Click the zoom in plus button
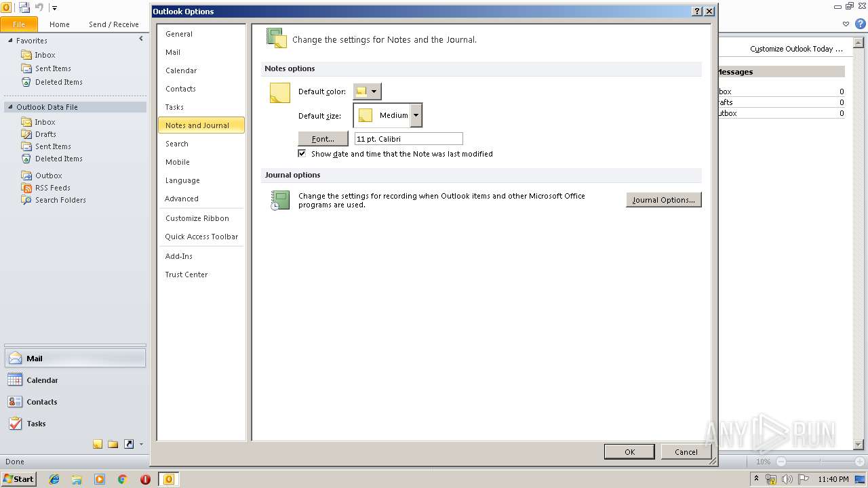The height and width of the screenshot is (488, 868). coord(859,462)
